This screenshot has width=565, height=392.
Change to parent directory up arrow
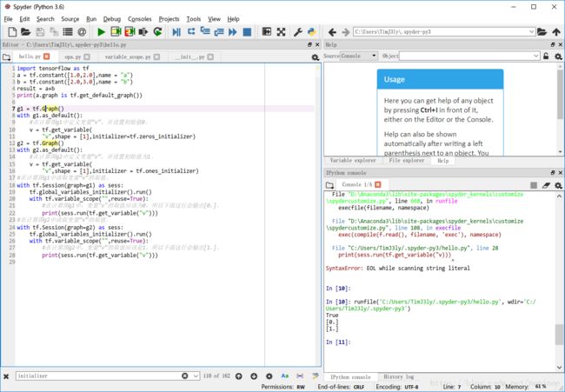pos(556,32)
